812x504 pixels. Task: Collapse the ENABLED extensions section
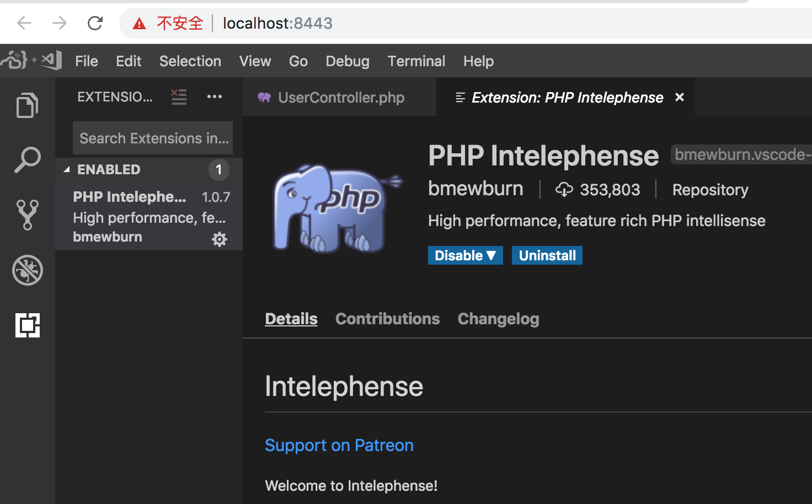[67, 169]
